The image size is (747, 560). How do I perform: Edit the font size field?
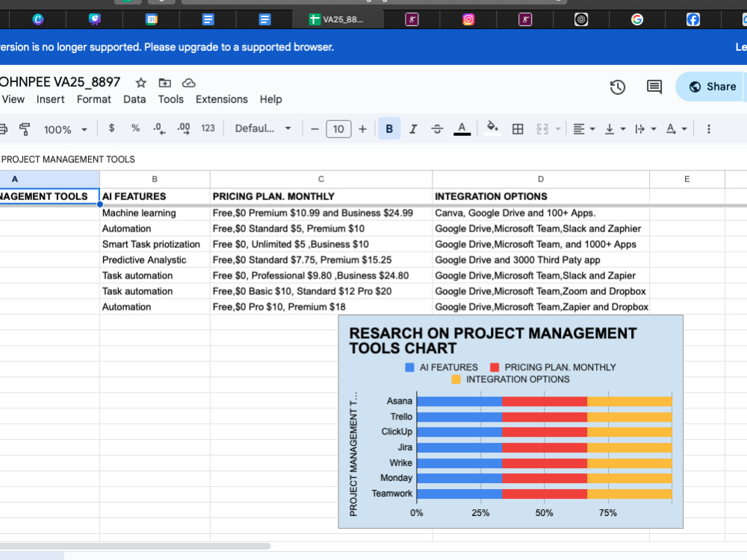tap(338, 129)
